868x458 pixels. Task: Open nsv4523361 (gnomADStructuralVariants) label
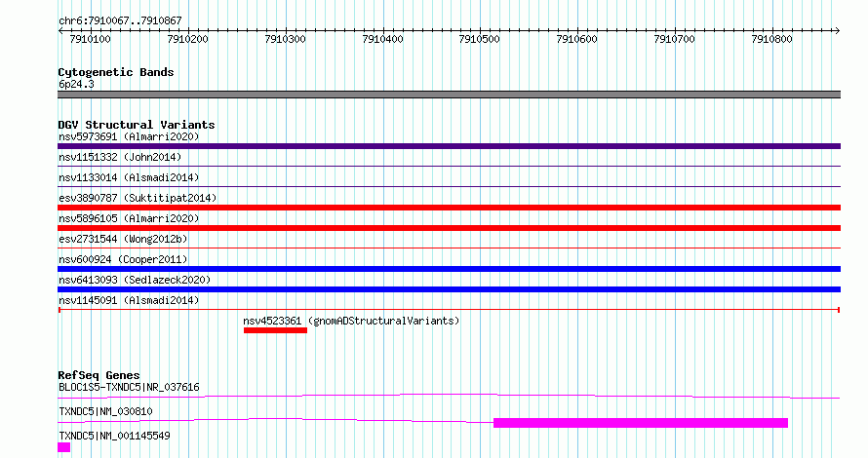click(x=351, y=321)
